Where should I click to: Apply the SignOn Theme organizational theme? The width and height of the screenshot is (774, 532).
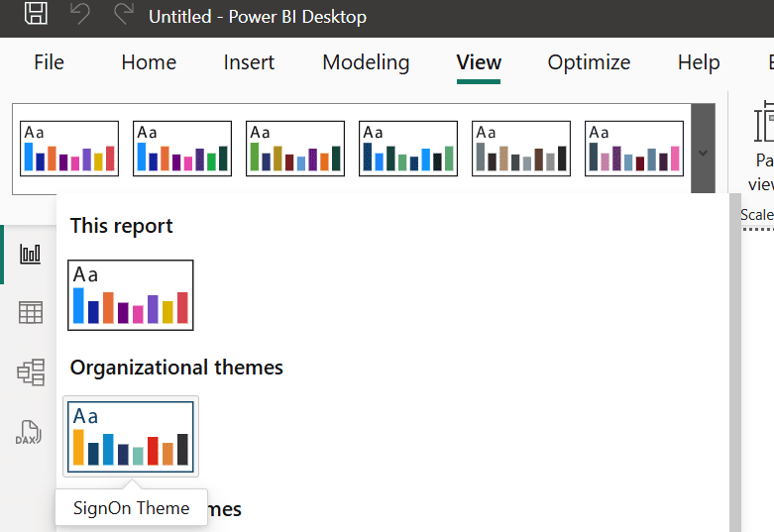coord(131,437)
